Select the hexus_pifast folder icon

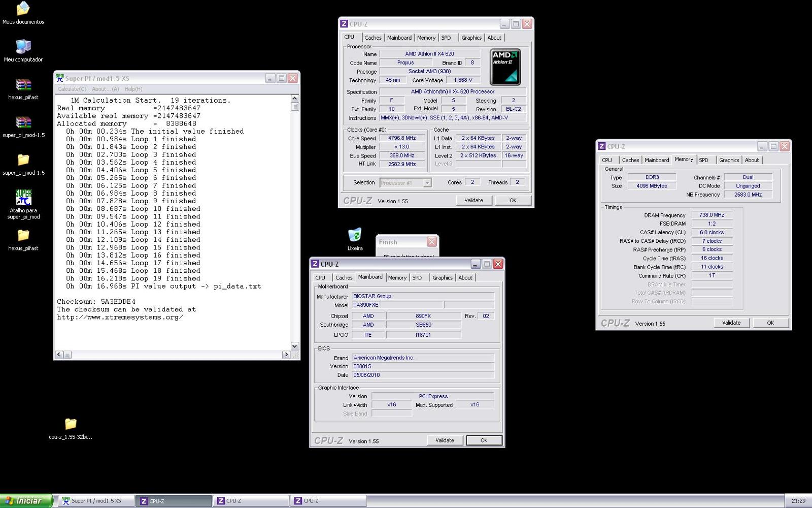click(x=23, y=235)
